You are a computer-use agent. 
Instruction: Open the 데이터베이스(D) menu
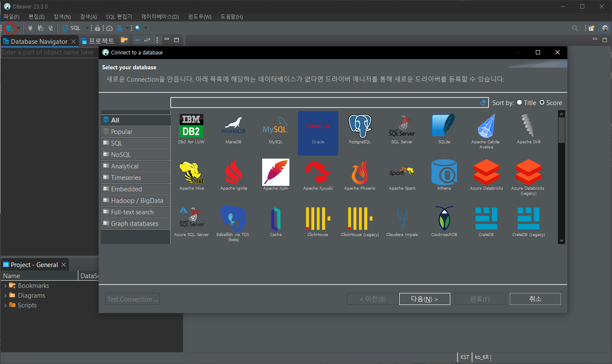point(160,17)
